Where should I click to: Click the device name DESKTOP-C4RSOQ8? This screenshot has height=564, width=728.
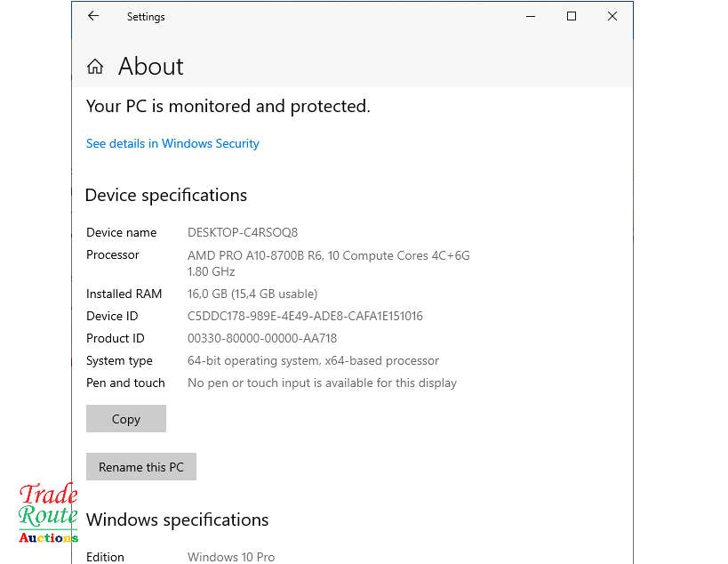[242, 232]
